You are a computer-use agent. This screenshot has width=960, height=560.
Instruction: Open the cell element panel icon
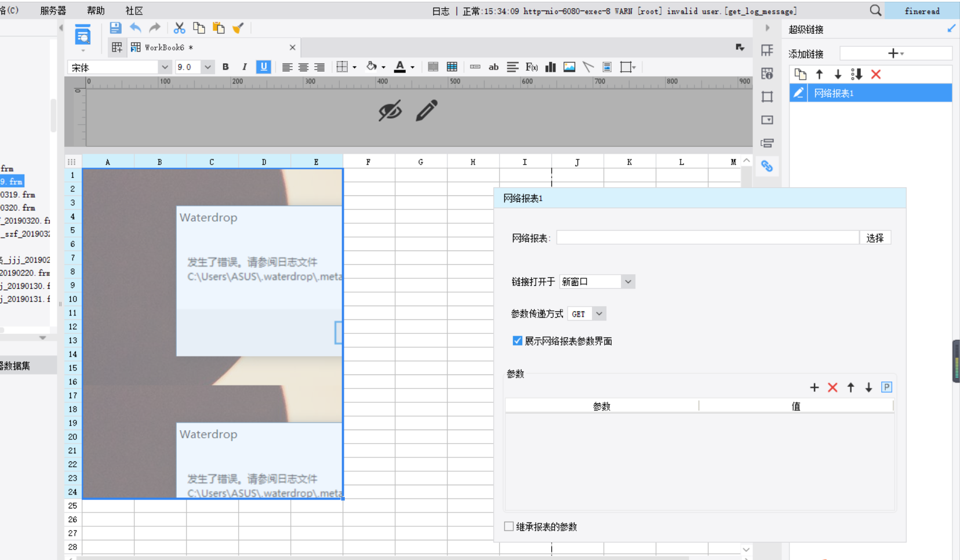click(767, 50)
